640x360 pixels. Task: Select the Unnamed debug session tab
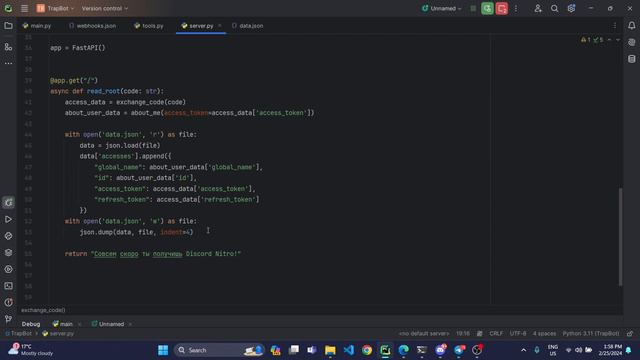108,324
